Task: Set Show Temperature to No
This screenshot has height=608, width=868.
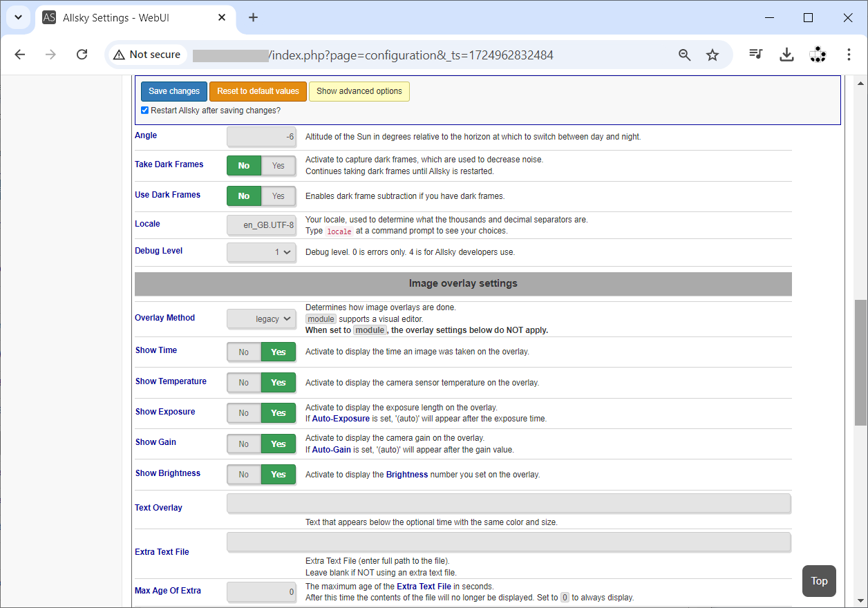Action: 244,383
